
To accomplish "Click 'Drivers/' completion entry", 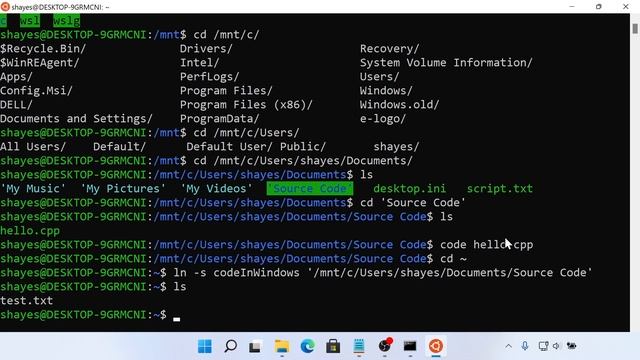I will (206, 49).
